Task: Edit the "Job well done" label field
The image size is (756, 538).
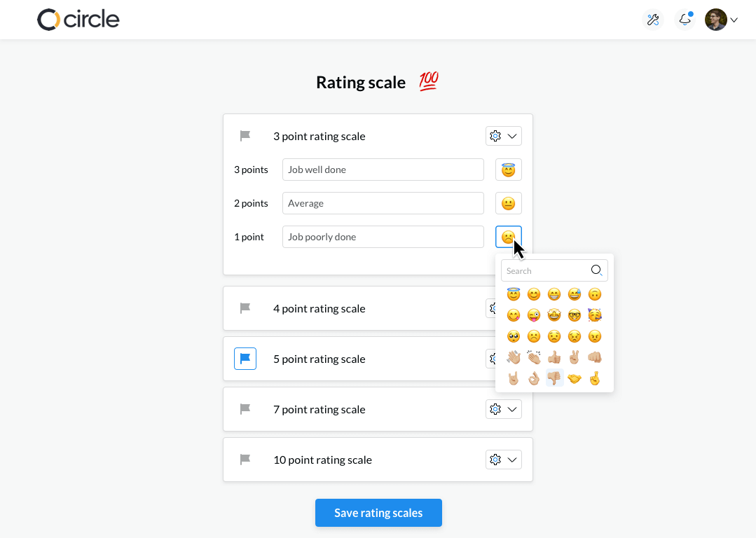Action: [x=383, y=170]
